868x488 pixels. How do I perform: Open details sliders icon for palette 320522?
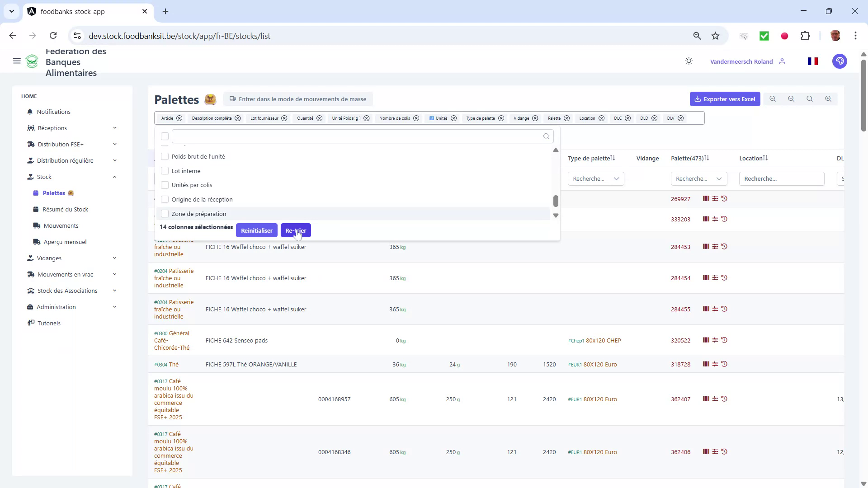[716, 340]
